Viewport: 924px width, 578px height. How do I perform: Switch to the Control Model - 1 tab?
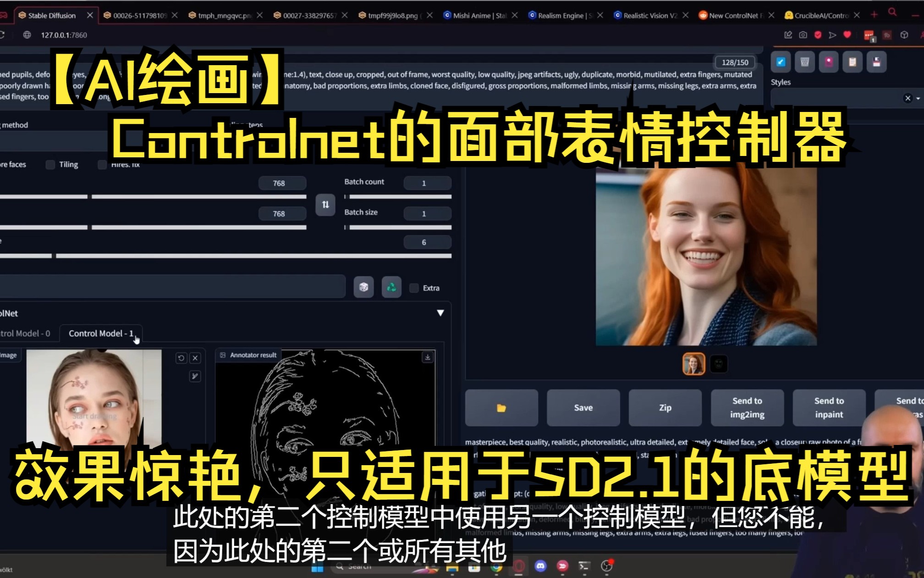click(x=100, y=333)
